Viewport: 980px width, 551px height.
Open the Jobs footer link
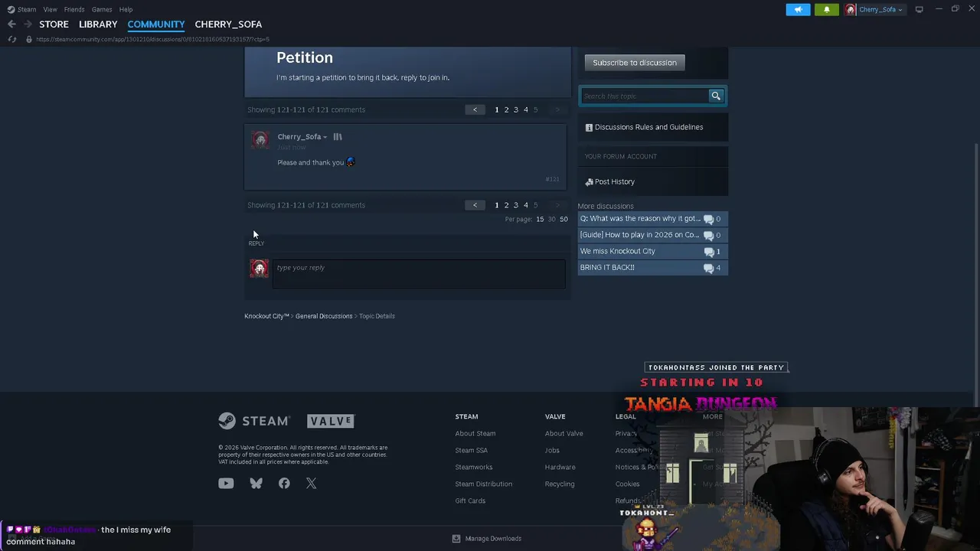[552, 451]
